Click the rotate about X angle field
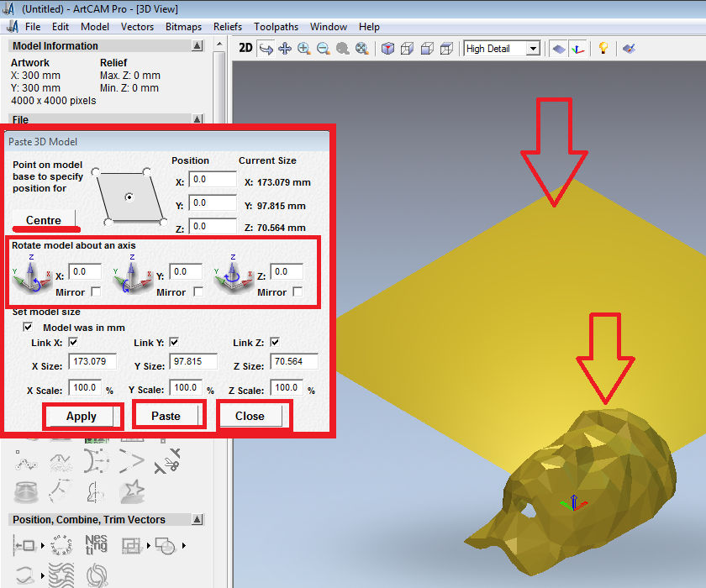The height and width of the screenshot is (588, 706). click(x=85, y=271)
